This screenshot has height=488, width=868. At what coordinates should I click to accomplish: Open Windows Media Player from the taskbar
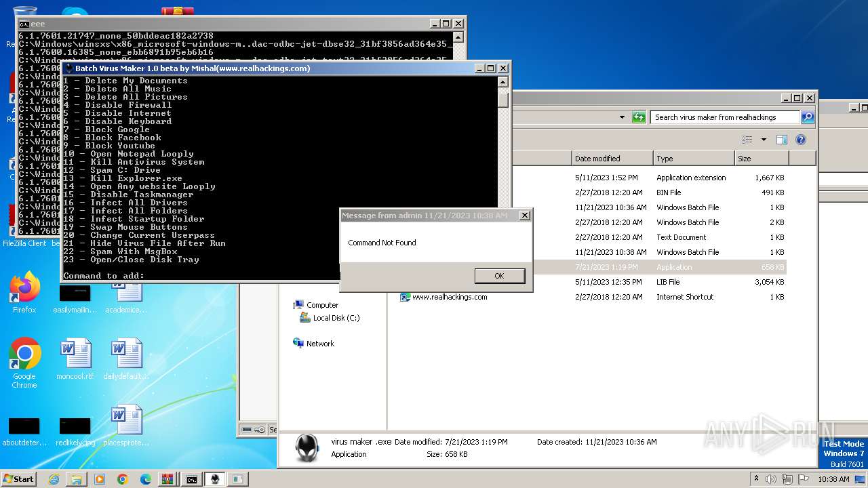click(100, 479)
